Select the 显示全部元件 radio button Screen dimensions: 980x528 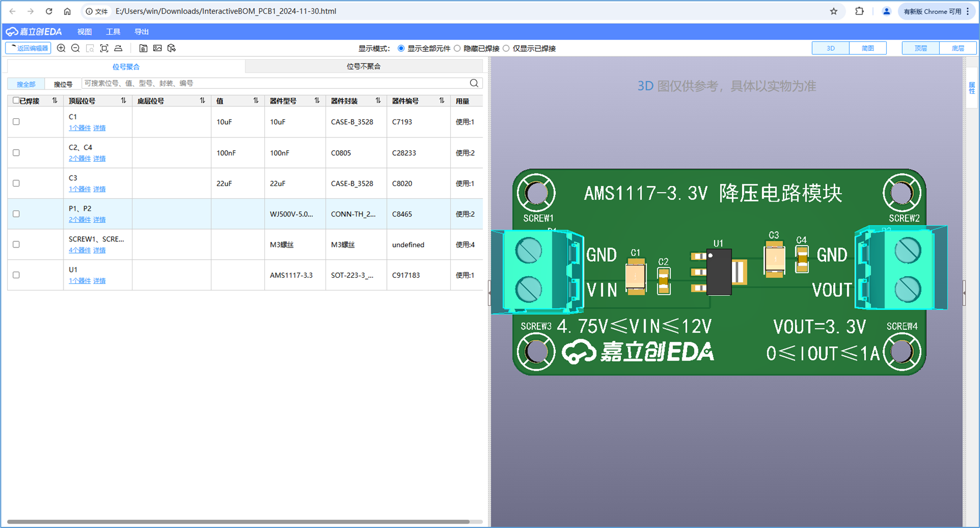[x=401, y=49]
